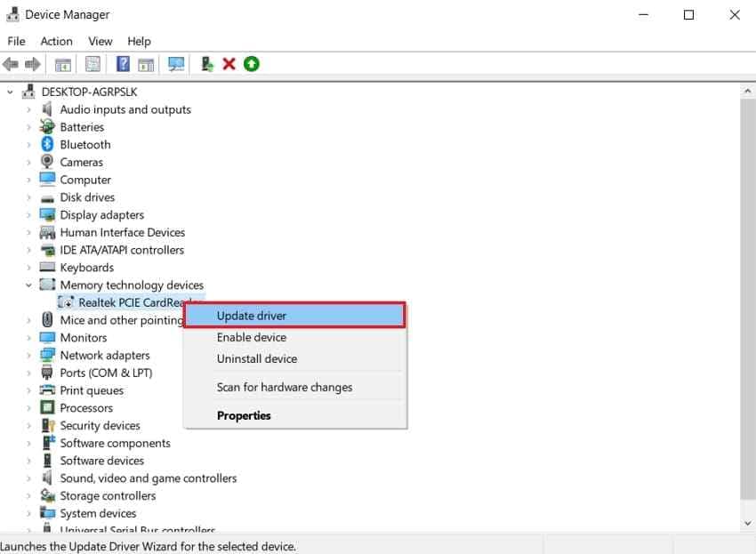756x554 pixels.
Task: Click the Security devices key icon
Action: point(48,425)
